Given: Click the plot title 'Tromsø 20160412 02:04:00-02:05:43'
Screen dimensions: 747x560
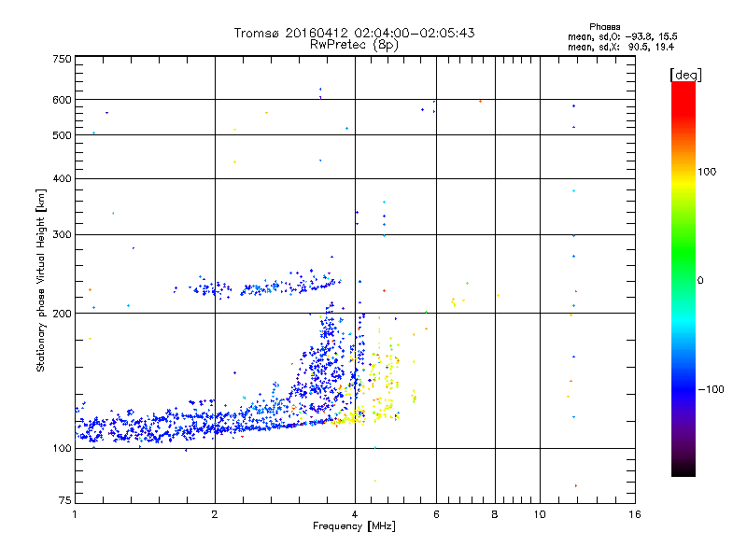Looking at the screenshot, I should click(x=354, y=33).
